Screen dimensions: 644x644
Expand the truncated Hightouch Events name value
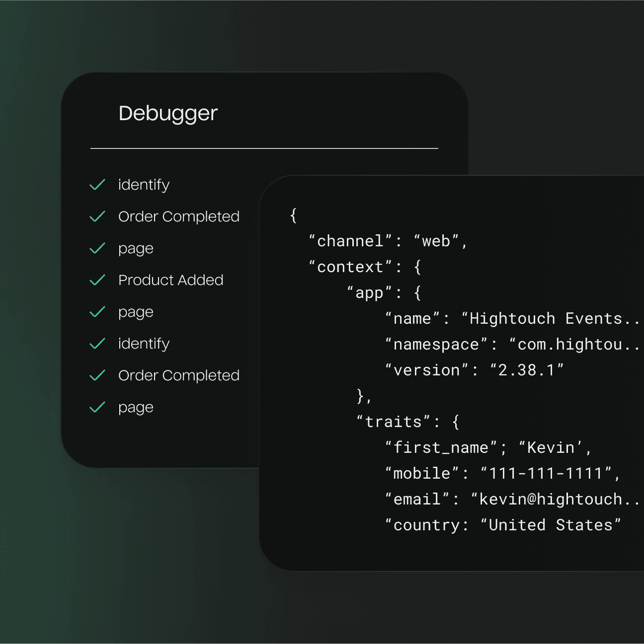[x=552, y=318]
